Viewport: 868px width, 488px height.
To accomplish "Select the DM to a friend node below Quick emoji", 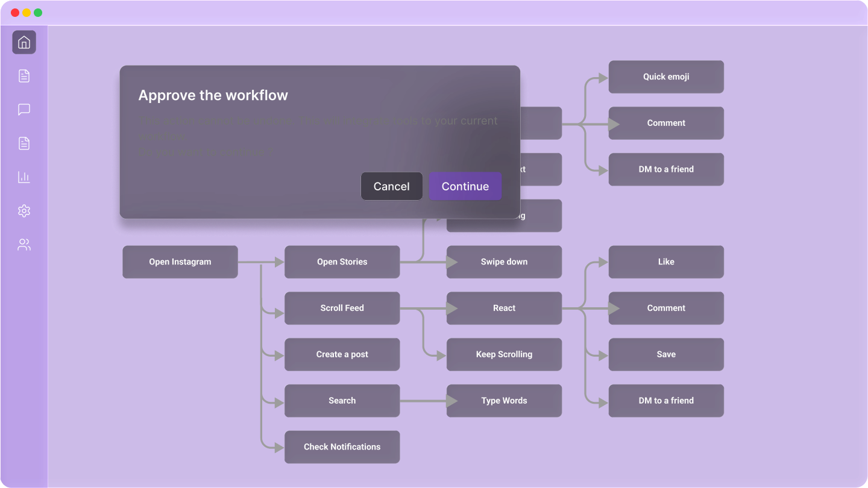I will pos(666,169).
